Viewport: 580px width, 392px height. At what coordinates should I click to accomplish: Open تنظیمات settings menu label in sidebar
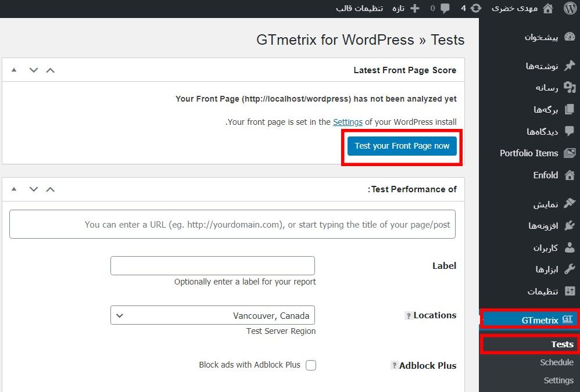543,292
